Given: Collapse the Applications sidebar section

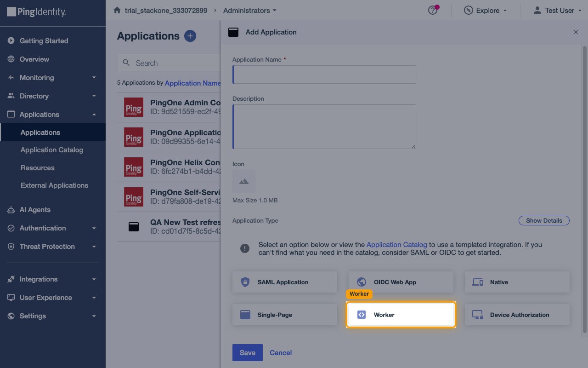Looking at the screenshot, I should click(x=94, y=115).
